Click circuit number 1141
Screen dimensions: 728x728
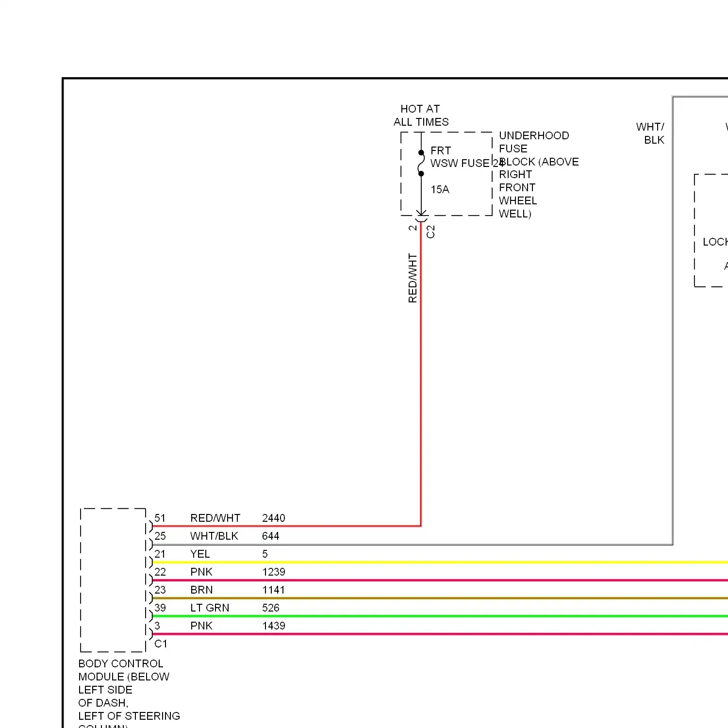click(x=274, y=590)
